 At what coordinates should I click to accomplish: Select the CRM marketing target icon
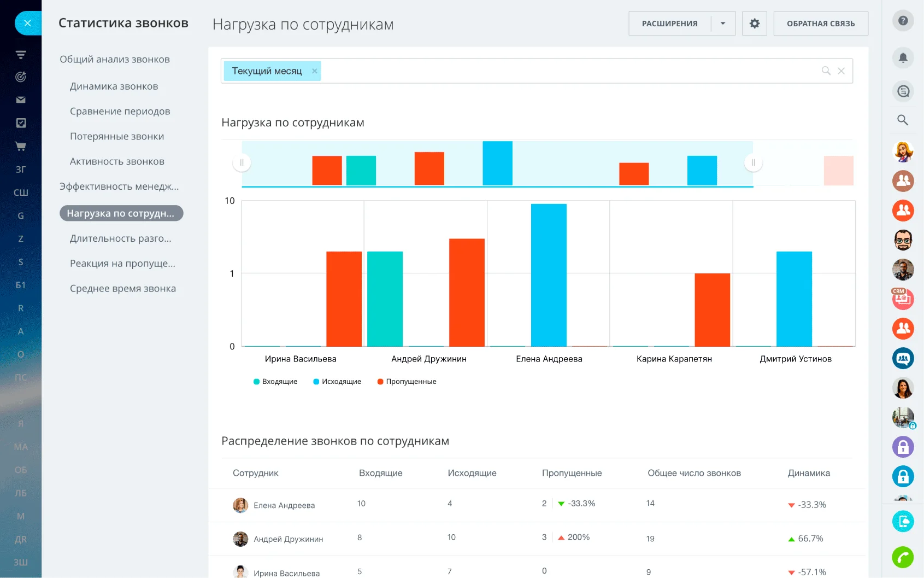click(x=21, y=77)
